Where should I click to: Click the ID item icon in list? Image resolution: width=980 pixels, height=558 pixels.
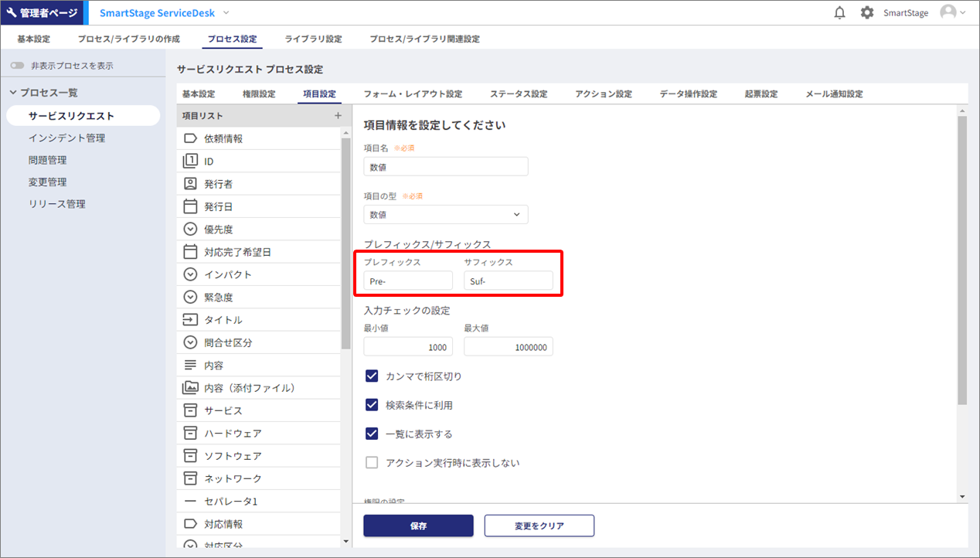click(x=190, y=162)
